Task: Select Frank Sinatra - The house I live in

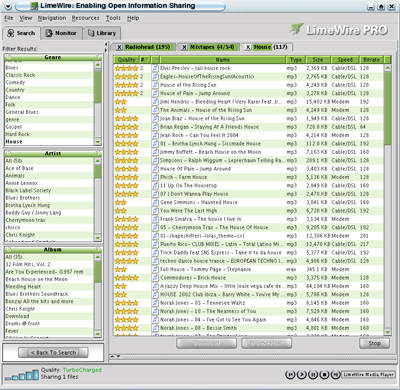Action: coord(249,219)
